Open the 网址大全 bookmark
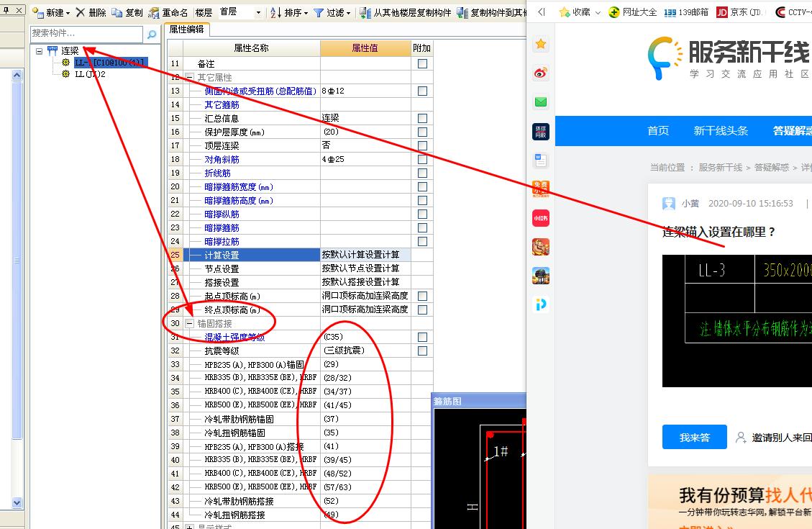Image resolution: width=812 pixels, height=529 pixels. click(632, 12)
